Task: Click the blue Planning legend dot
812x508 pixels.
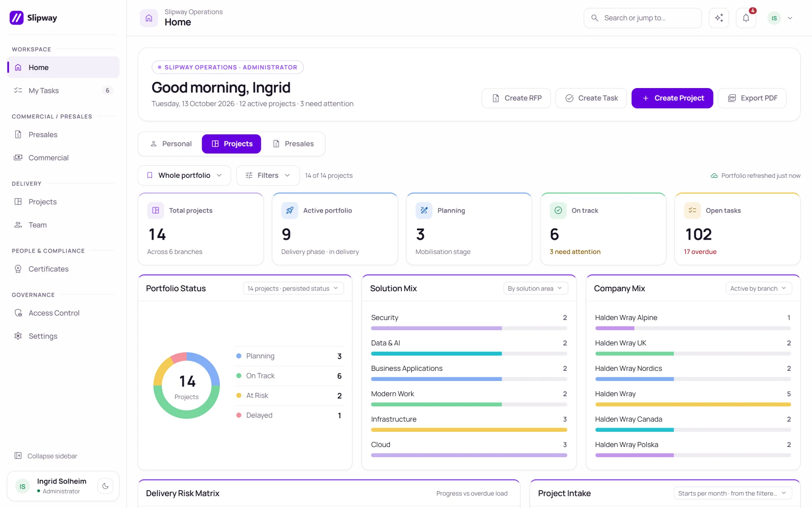Action: tap(239, 356)
